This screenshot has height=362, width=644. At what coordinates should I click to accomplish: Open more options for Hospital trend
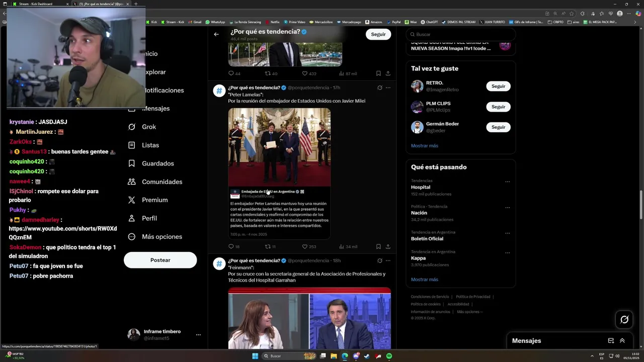click(507, 182)
